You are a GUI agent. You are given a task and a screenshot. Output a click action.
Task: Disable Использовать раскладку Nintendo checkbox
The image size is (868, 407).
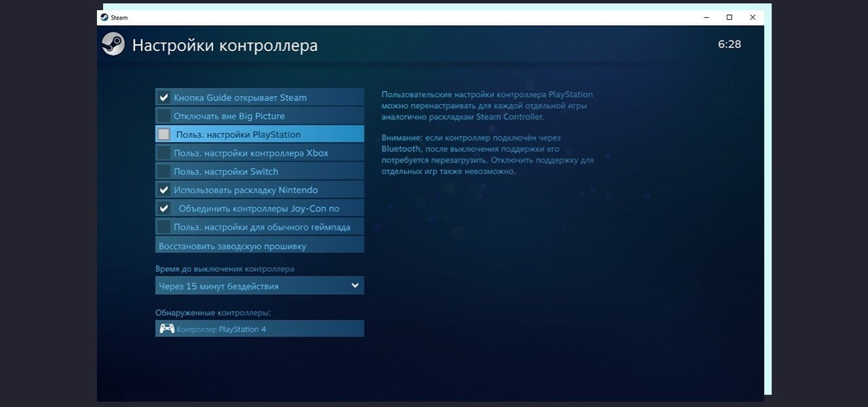pos(164,190)
